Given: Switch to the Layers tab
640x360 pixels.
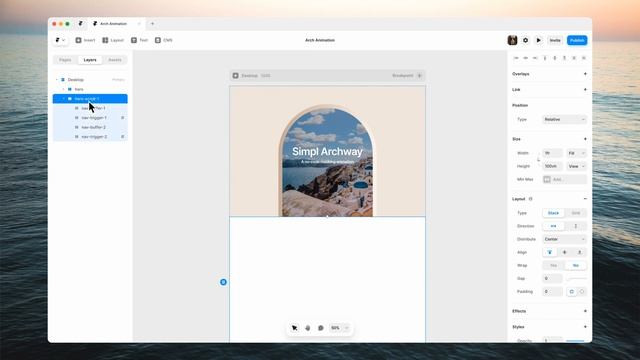Looking at the screenshot, I should pyautogui.click(x=90, y=60).
